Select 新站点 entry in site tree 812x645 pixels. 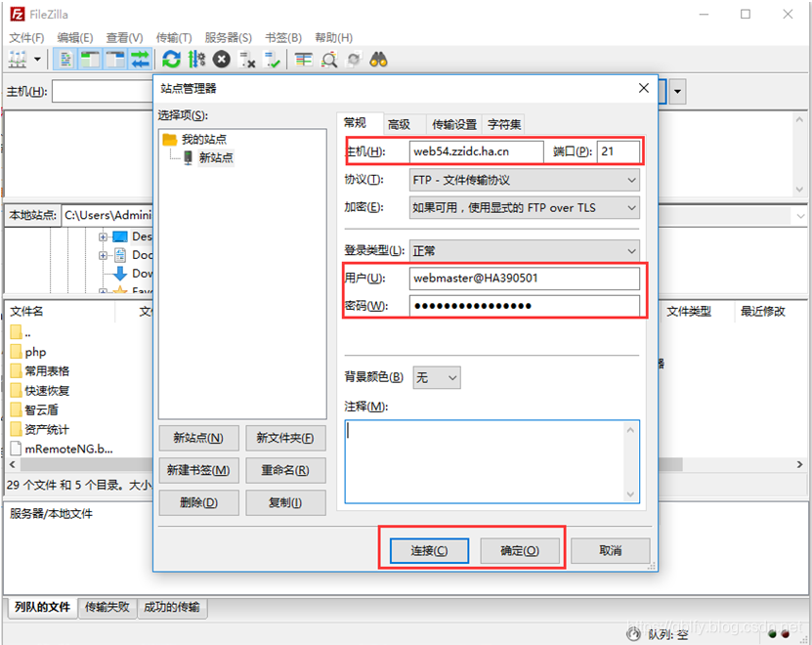pos(216,157)
